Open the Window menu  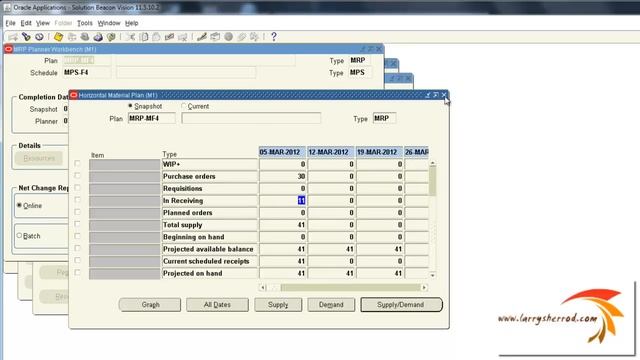[x=109, y=23]
